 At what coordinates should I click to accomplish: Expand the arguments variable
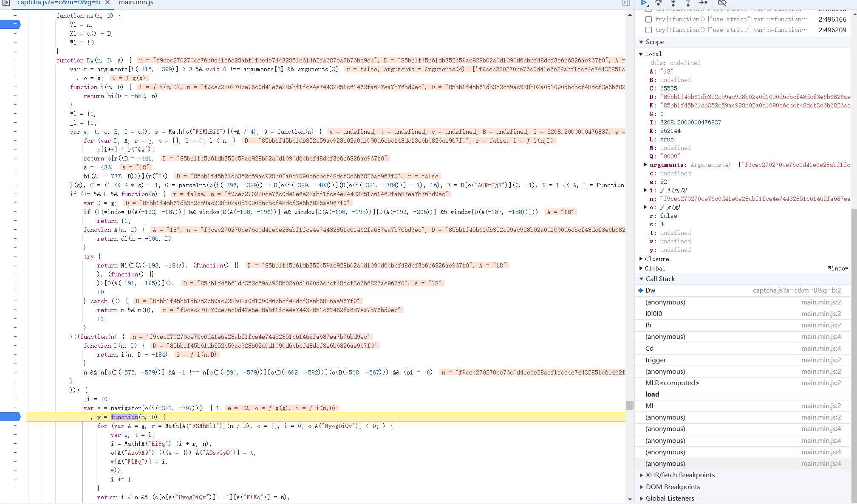point(645,165)
